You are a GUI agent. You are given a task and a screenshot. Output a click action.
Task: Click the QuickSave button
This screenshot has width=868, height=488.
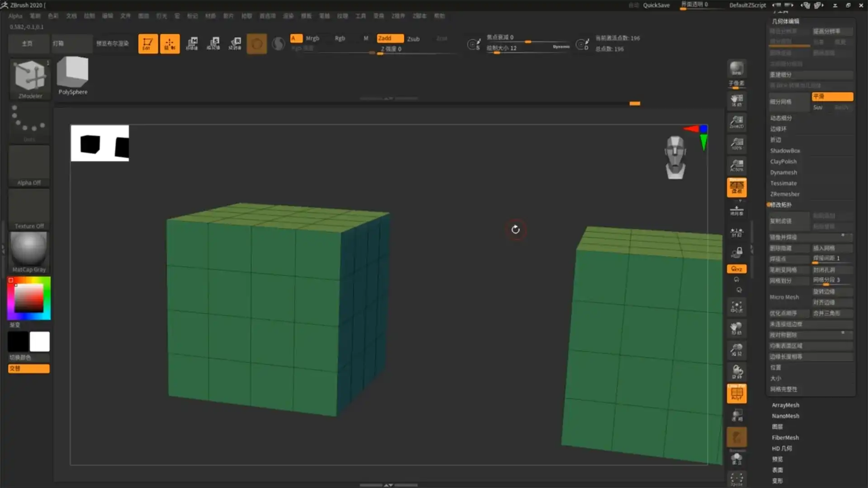click(656, 5)
